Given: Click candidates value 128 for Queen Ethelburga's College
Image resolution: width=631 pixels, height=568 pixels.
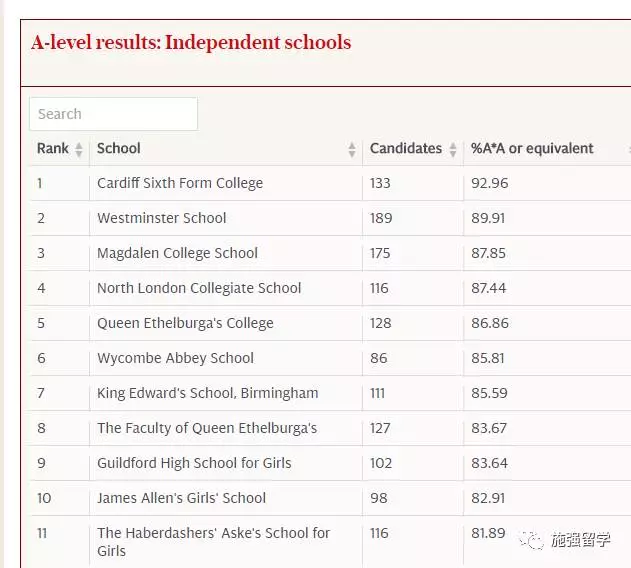Looking at the screenshot, I should (381, 324).
